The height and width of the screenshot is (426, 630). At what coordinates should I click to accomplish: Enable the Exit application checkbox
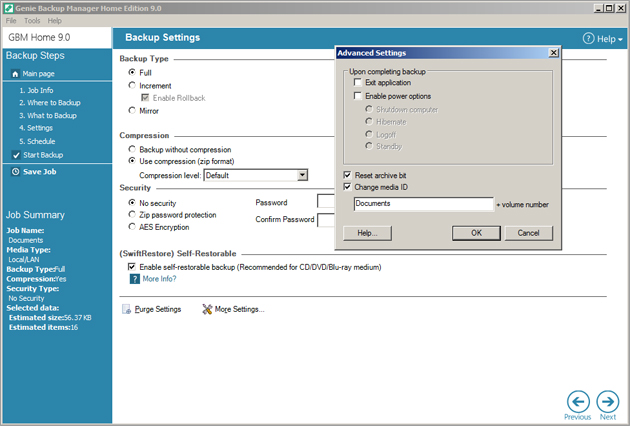[x=358, y=83]
